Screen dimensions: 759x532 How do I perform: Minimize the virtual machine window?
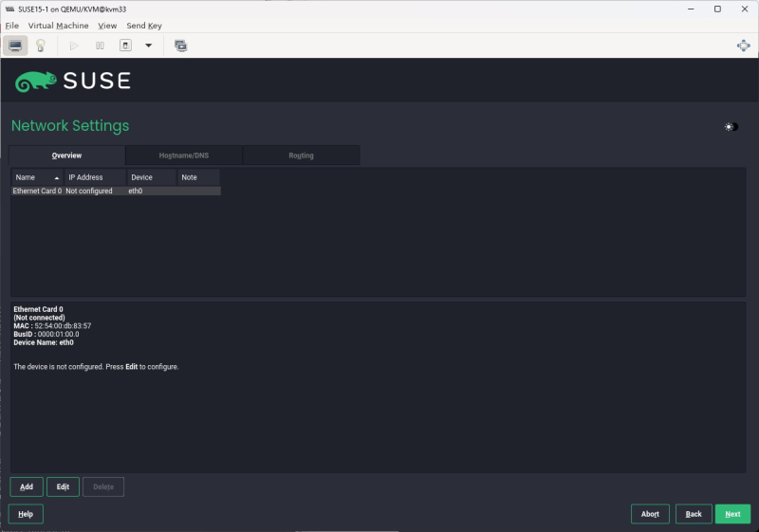pos(691,9)
